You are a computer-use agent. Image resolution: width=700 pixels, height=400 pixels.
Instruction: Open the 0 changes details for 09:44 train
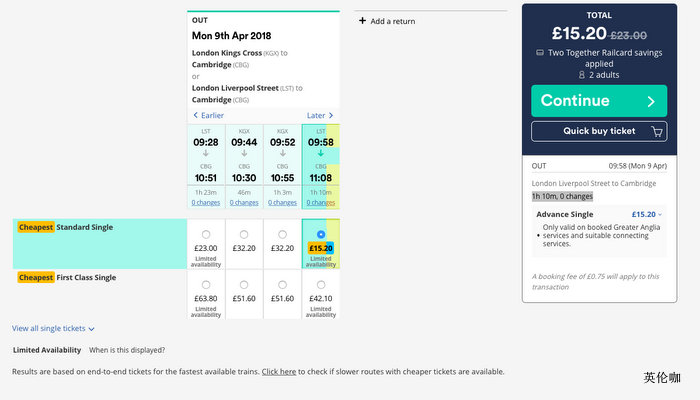point(244,202)
